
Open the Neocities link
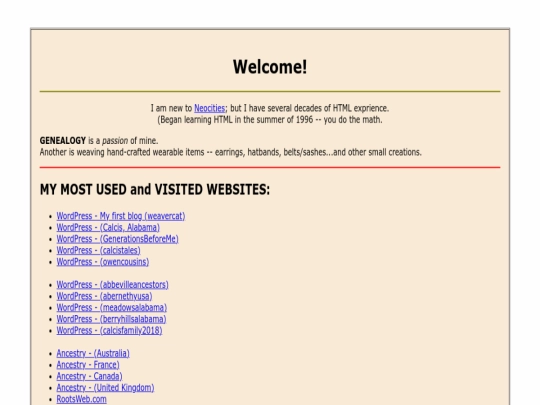click(x=209, y=108)
